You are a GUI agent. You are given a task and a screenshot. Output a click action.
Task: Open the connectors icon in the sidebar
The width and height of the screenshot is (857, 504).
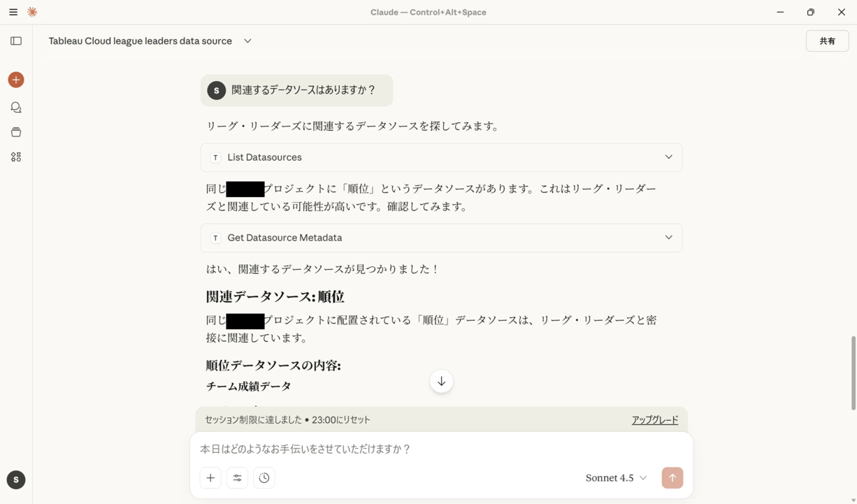pyautogui.click(x=15, y=157)
